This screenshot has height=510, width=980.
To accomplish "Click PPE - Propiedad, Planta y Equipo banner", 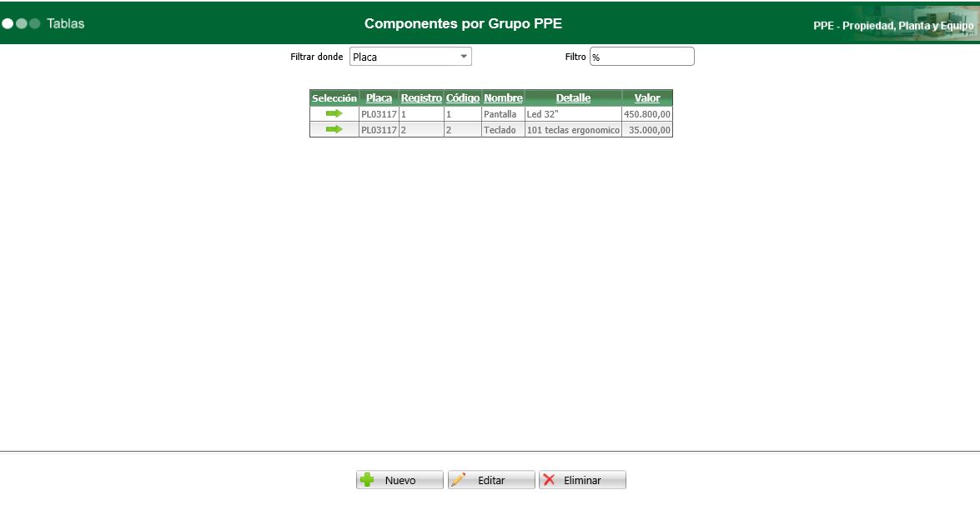I will [x=893, y=26].
